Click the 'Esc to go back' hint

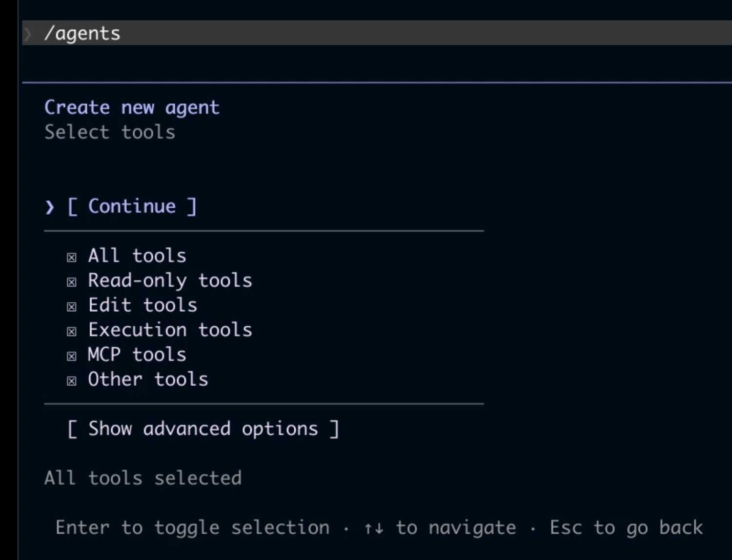pos(626,527)
